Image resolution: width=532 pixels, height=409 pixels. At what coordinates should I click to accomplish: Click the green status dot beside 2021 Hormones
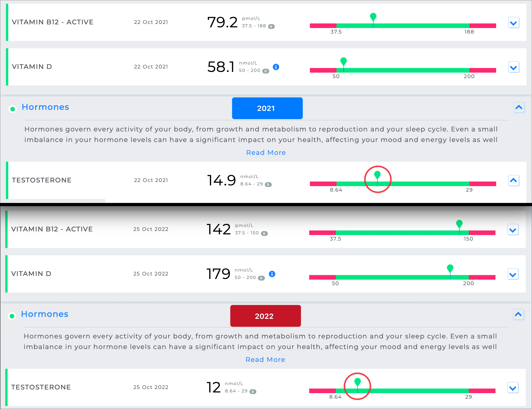coord(13,109)
